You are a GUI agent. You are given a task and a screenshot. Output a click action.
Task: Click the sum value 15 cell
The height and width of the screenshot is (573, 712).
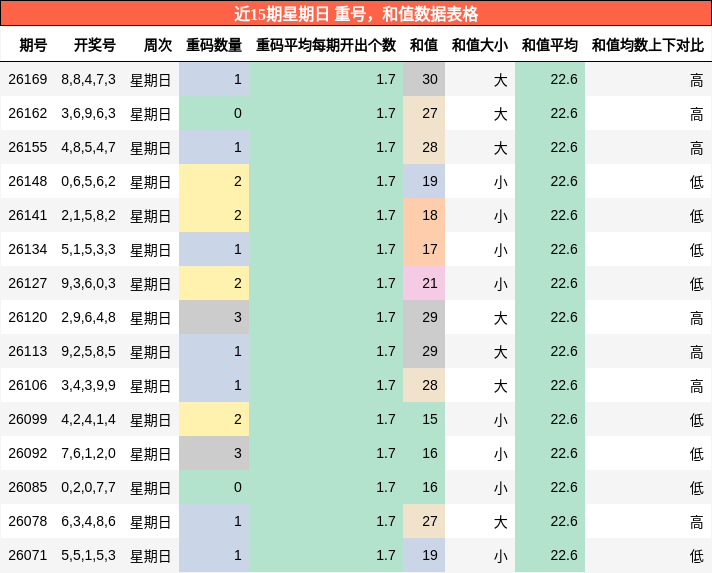pos(424,419)
